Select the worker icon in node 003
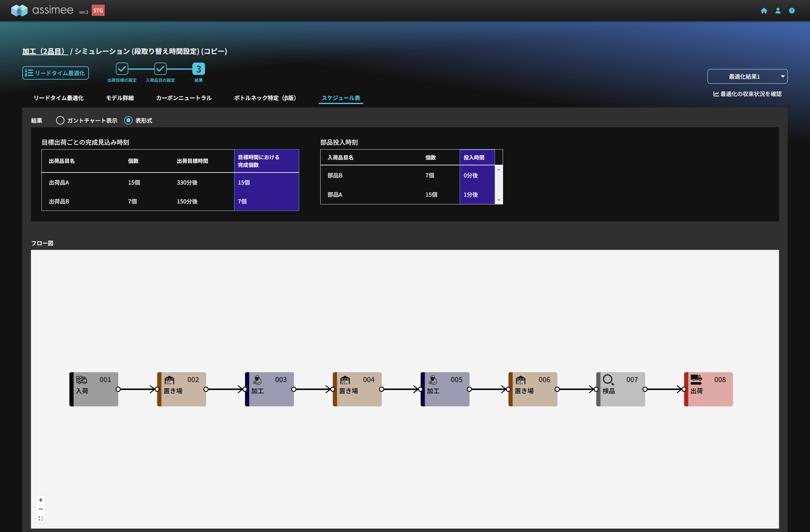This screenshot has width=810, height=532. click(x=257, y=380)
